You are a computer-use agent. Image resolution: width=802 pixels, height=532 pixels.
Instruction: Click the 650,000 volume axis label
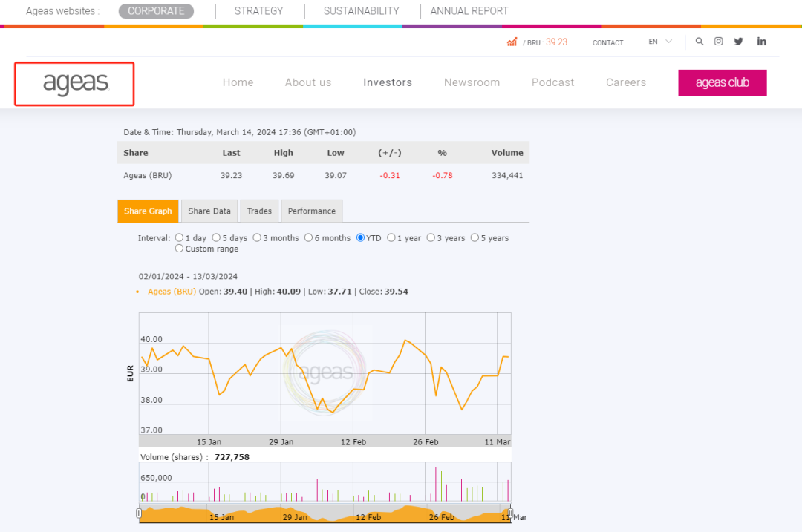pyautogui.click(x=157, y=478)
